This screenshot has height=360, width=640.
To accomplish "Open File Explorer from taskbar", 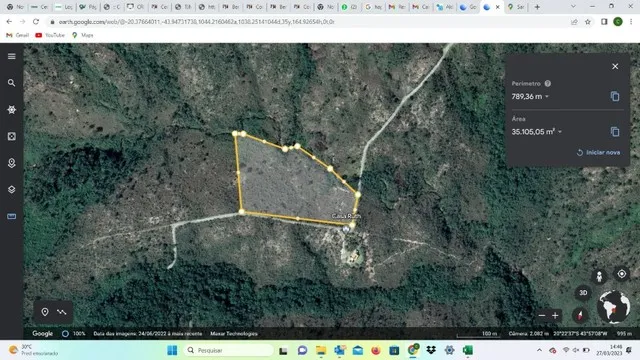I will [x=321, y=350].
